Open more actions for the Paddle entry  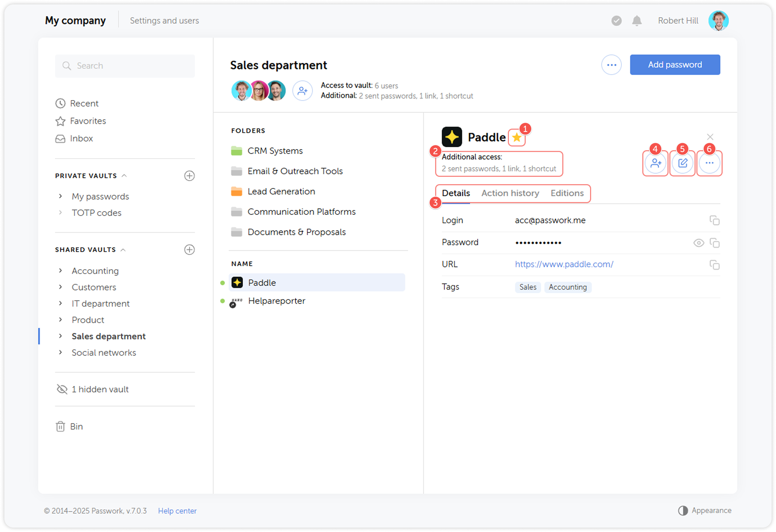709,163
